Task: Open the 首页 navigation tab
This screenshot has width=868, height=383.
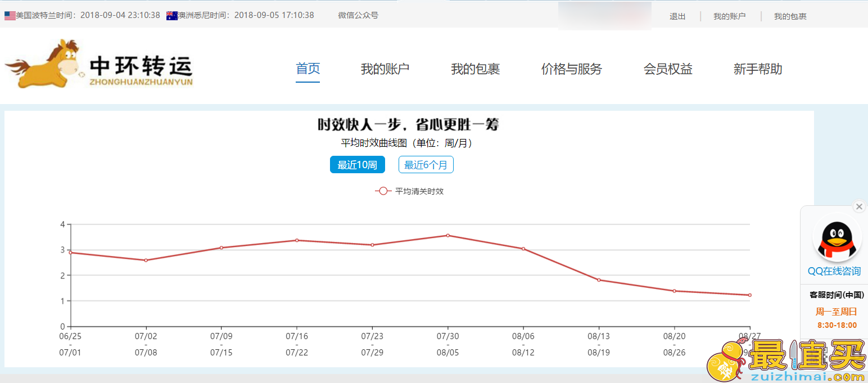Action: coord(308,69)
